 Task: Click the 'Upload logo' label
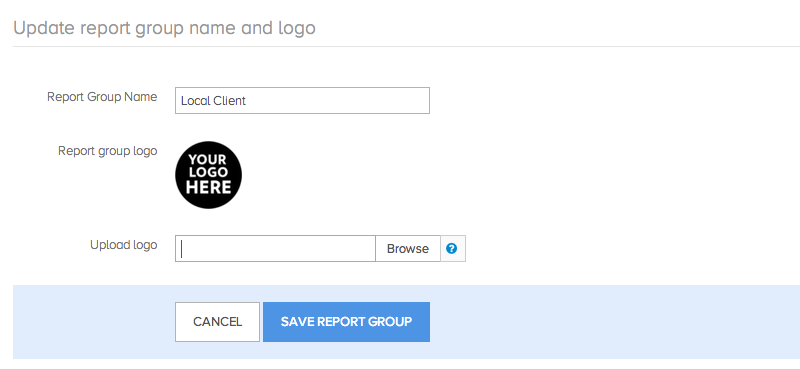(123, 245)
